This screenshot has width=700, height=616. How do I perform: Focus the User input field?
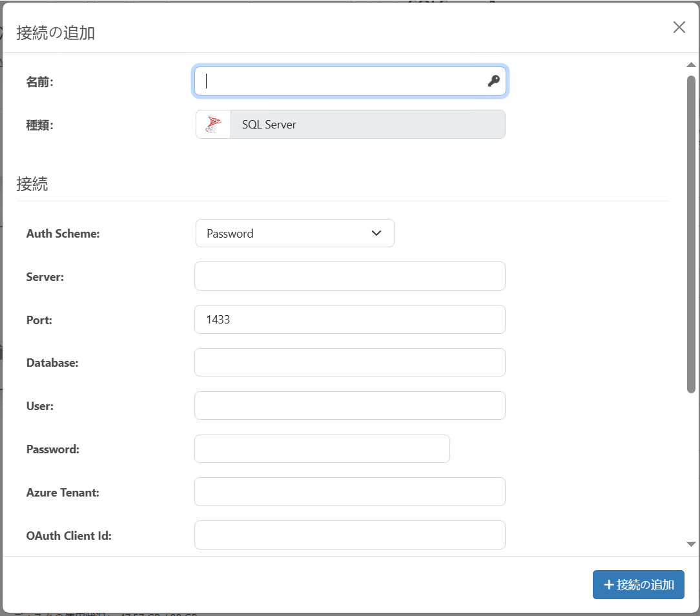click(x=350, y=406)
